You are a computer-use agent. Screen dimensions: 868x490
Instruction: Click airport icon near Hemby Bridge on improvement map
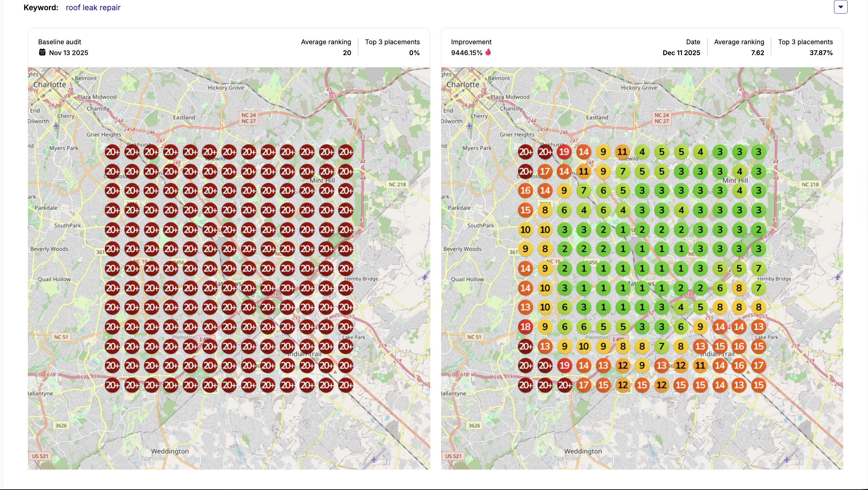coord(838,277)
